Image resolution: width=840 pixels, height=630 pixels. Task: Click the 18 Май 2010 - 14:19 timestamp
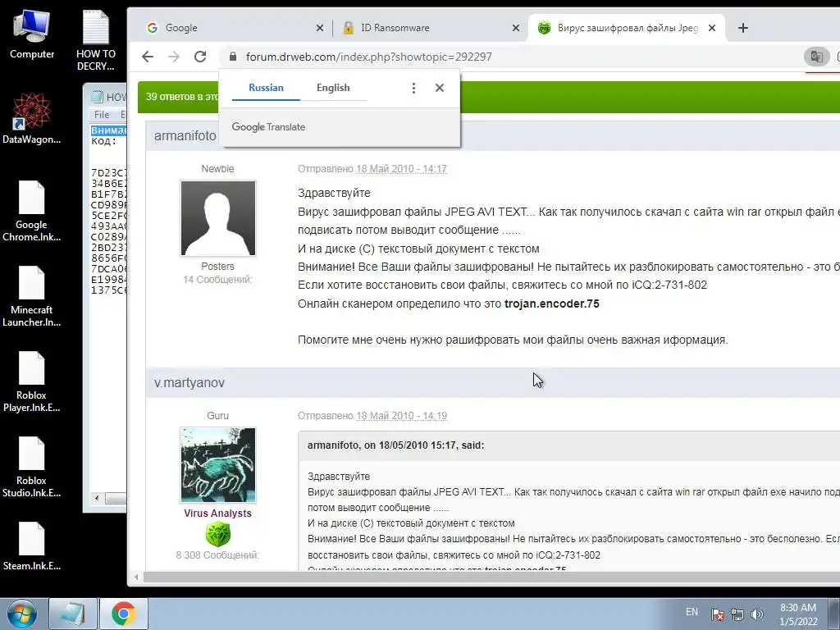401,416
